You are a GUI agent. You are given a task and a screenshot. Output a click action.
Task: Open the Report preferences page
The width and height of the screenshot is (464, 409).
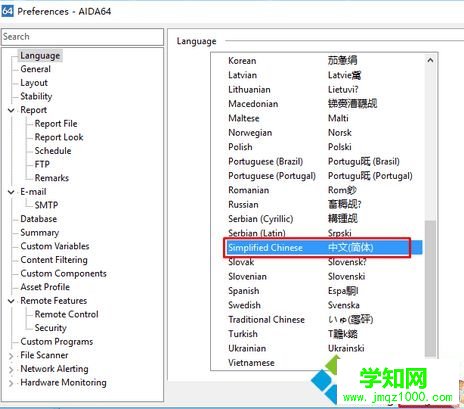click(x=33, y=110)
